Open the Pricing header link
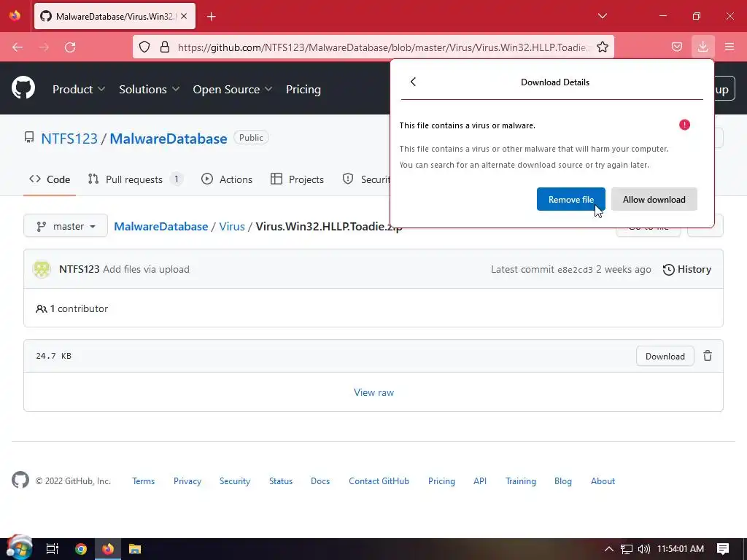The height and width of the screenshot is (560, 747). click(303, 89)
